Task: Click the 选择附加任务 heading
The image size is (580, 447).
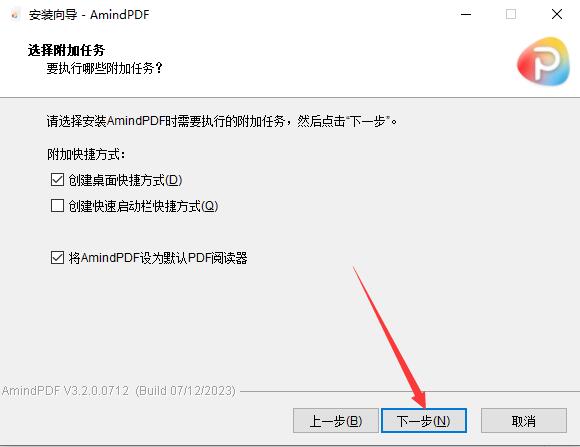Action: [66, 50]
